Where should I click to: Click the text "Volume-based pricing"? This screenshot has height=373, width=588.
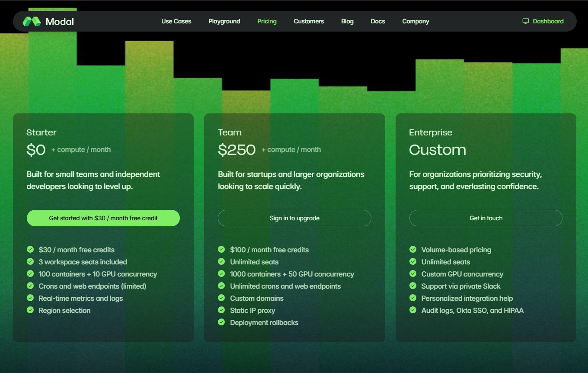click(x=456, y=250)
